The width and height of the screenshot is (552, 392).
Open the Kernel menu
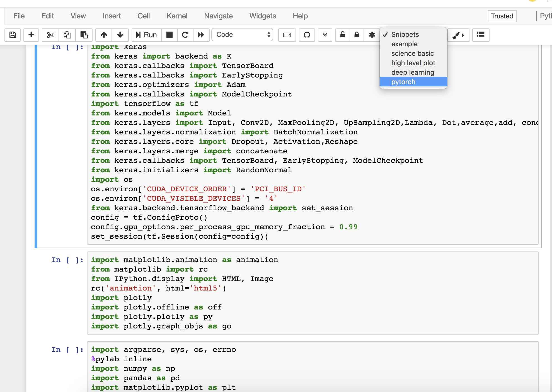pos(177,16)
